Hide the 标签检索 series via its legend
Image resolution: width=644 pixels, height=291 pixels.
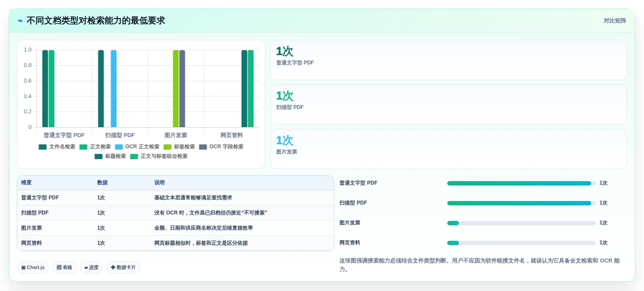pyautogui.click(x=179, y=147)
